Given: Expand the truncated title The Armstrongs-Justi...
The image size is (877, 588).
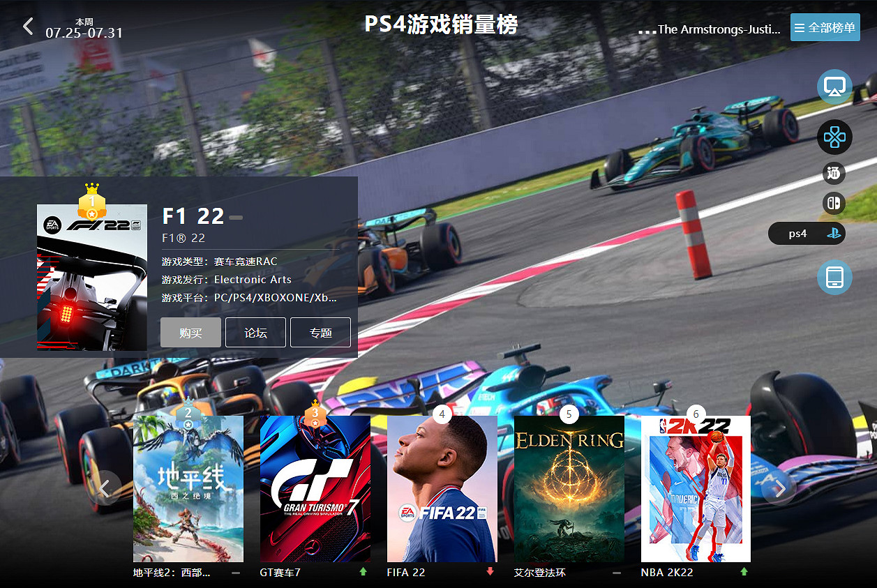Looking at the screenshot, I should pyautogui.click(x=710, y=29).
